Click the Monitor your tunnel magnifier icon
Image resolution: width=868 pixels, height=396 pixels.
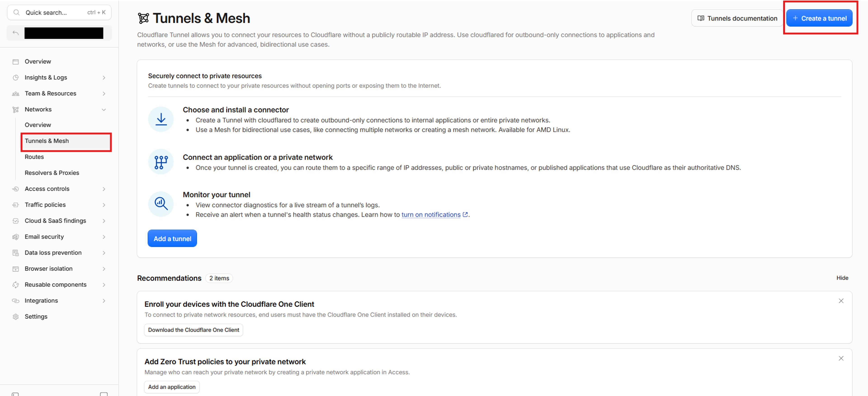(x=161, y=204)
